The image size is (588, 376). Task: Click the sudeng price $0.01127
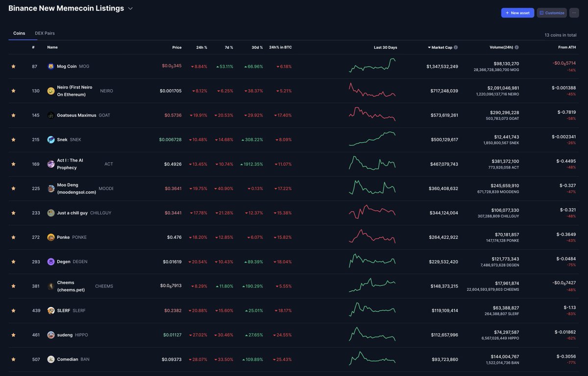[x=172, y=335]
